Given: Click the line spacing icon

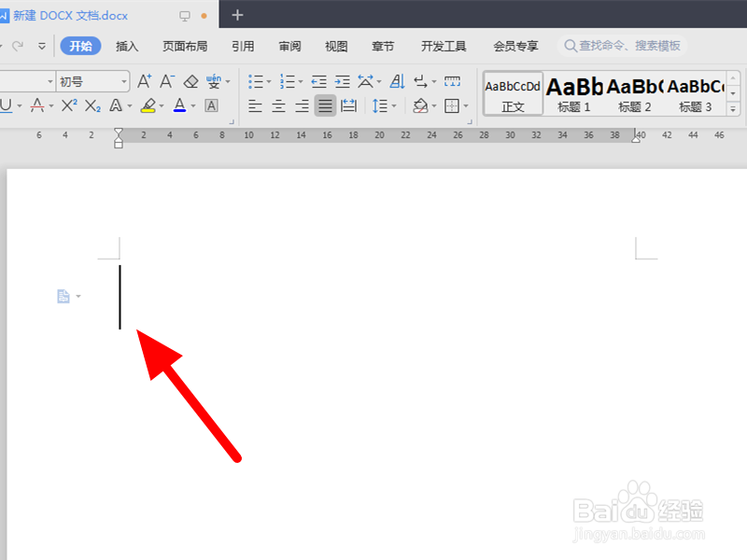Looking at the screenshot, I should pyautogui.click(x=380, y=105).
